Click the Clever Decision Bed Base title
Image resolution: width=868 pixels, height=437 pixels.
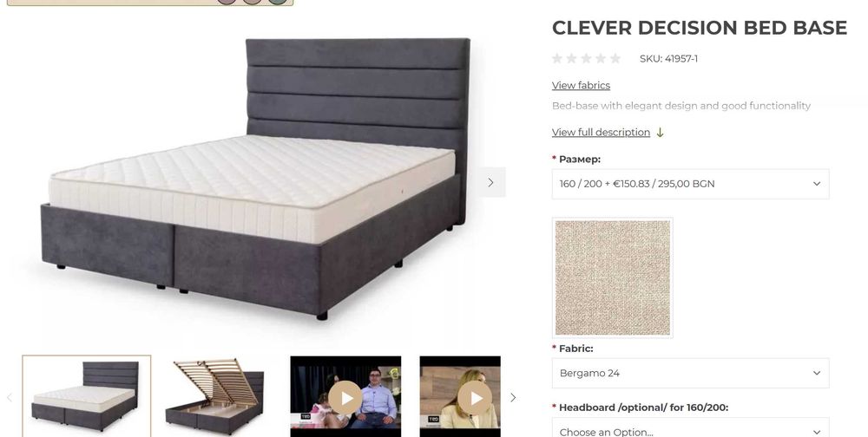pyautogui.click(x=699, y=28)
